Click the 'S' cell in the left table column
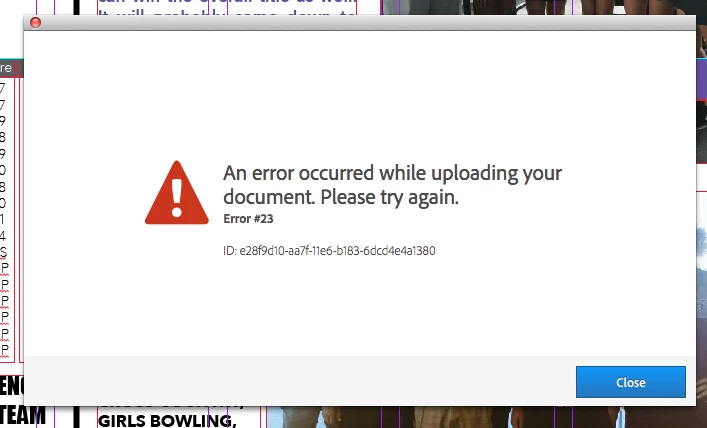 [x=4, y=252]
